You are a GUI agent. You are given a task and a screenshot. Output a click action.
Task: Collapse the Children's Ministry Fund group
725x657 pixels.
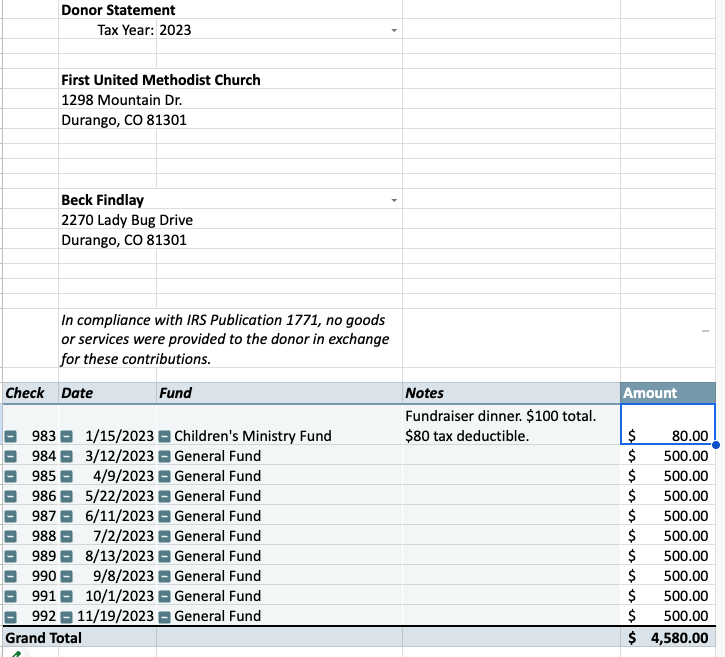pos(164,436)
